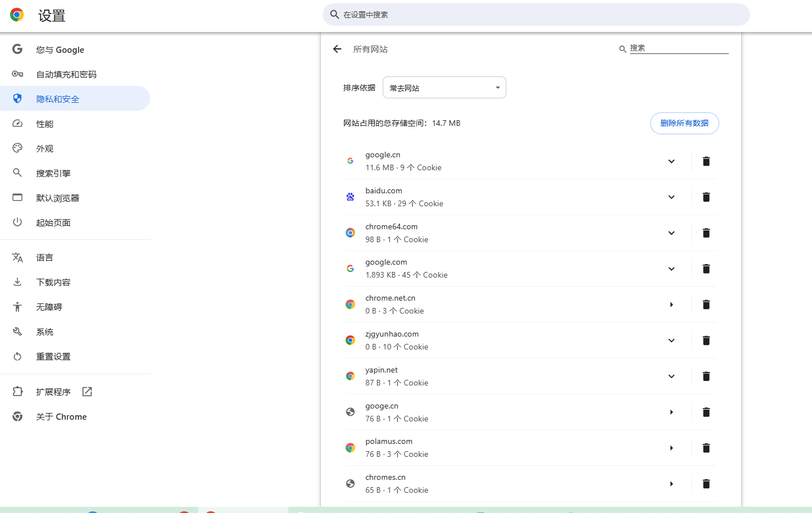Click the polamus.com site name
Screen dimensions: 812x513
click(389, 442)
